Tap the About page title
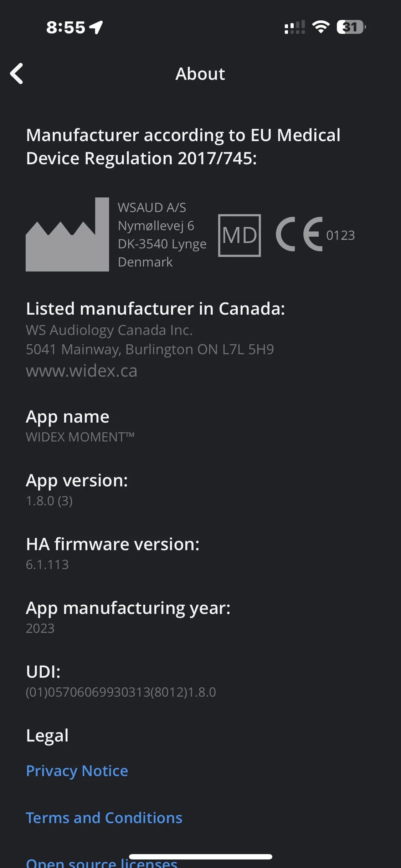The height and width of the screenshot is (868, 401). 200,74
